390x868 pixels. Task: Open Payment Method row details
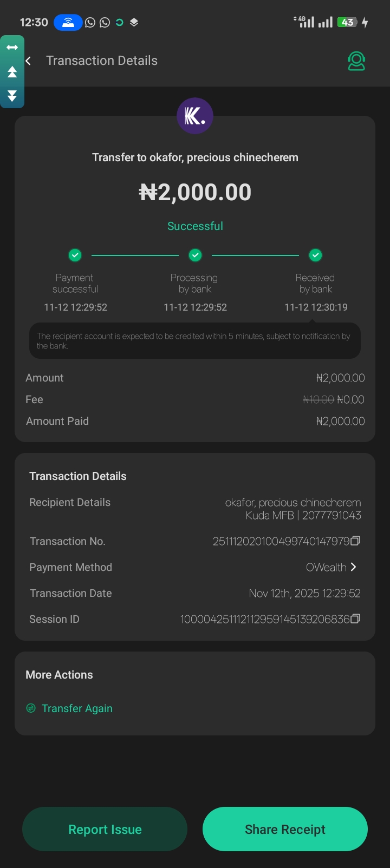[x=195, y=567]
